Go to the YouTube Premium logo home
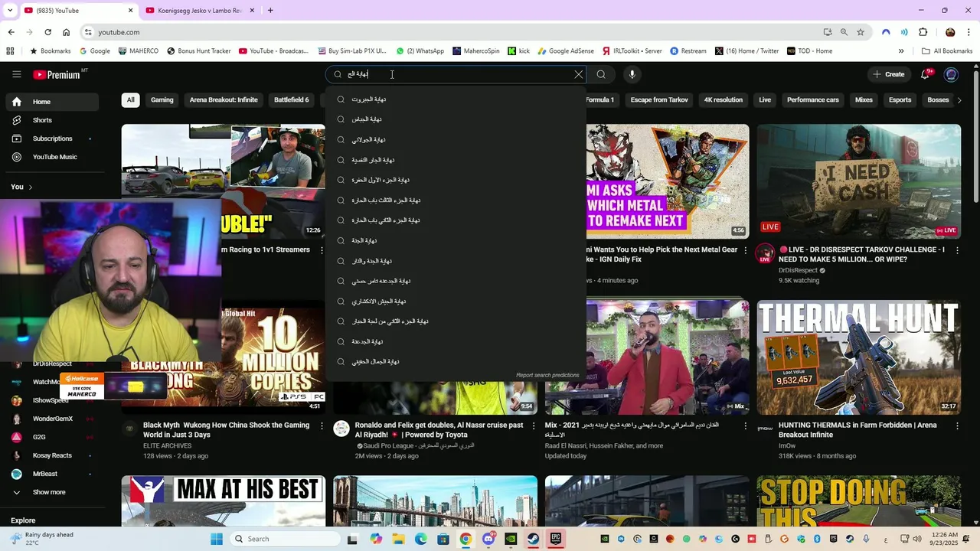 coord(58,74)
